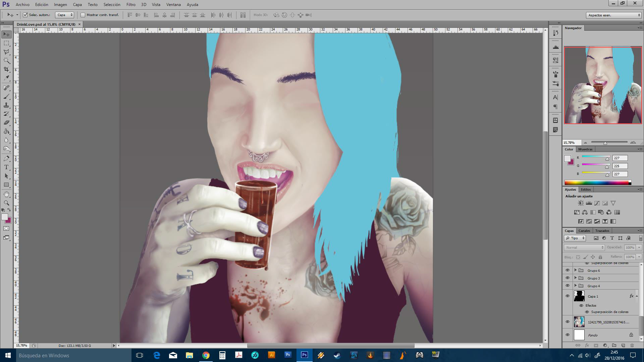The height and width of the screenshot is (362, 644).
Task: Enable Mostrar contr. transf. checkbox
Action: pyautogui.click(x=83, y=15)
